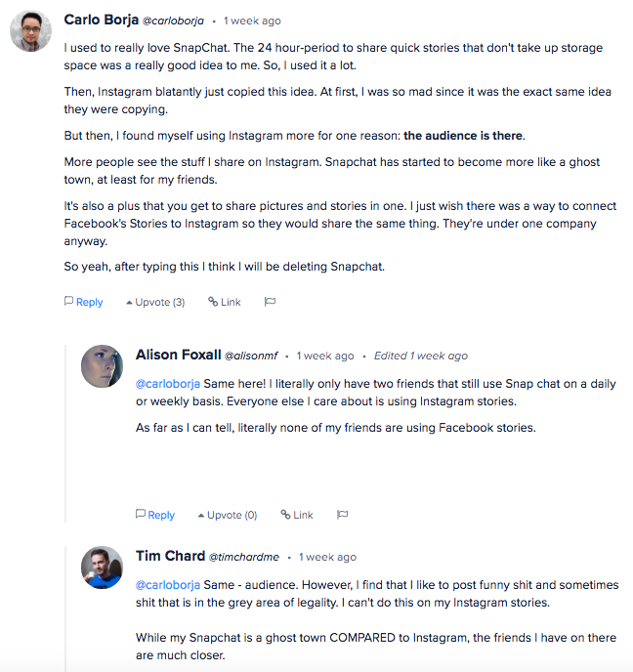Upvote Alison Foxall's comment

[x=227, y=515]
